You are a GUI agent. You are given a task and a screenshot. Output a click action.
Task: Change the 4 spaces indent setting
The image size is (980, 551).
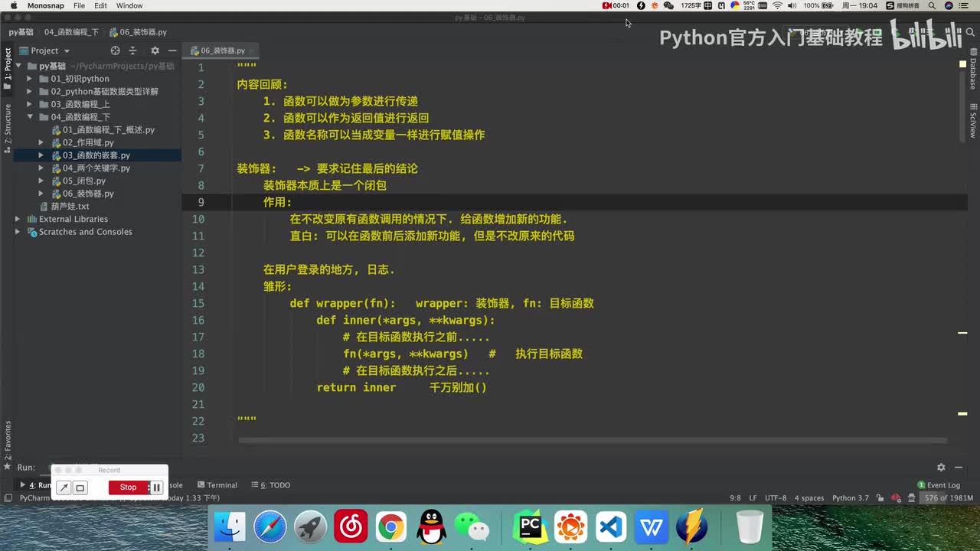(808, 498)
